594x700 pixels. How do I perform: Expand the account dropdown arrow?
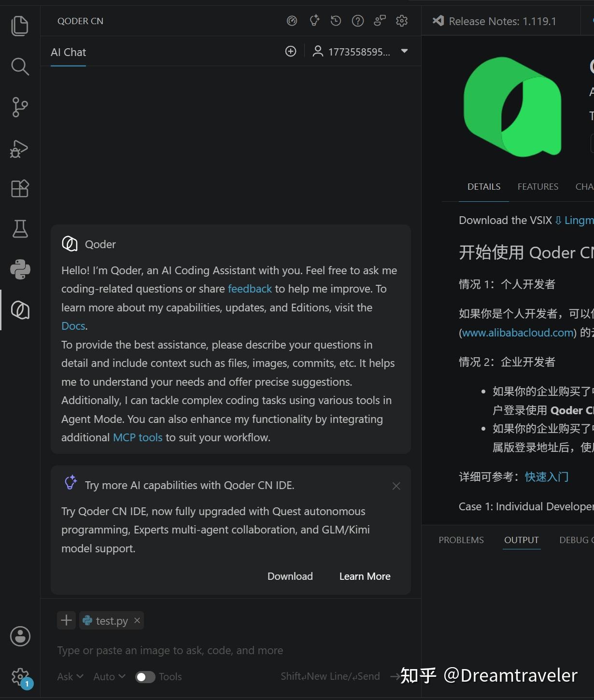405,51
